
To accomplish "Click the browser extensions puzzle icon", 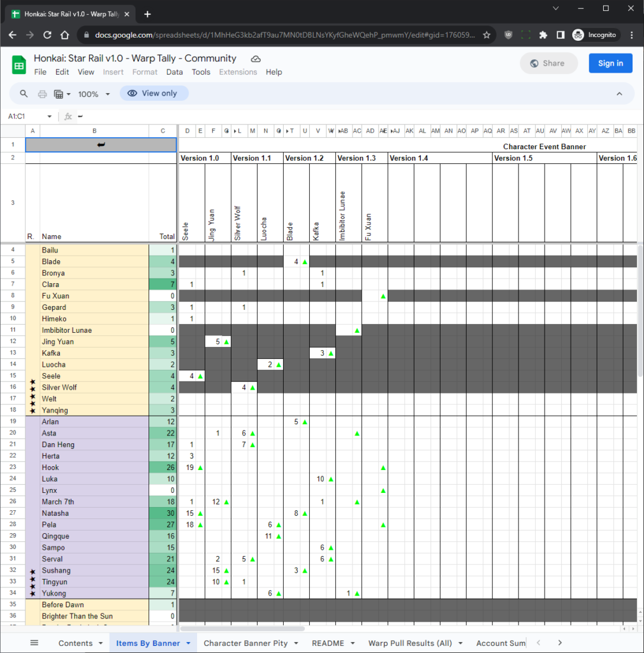I will (x=543, y=35).
